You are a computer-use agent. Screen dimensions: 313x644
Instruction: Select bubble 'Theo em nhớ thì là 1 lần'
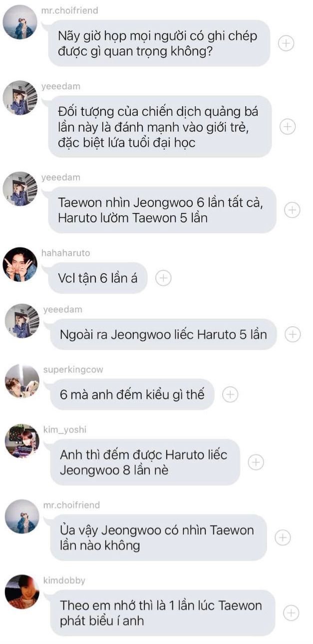coord(162,613)
